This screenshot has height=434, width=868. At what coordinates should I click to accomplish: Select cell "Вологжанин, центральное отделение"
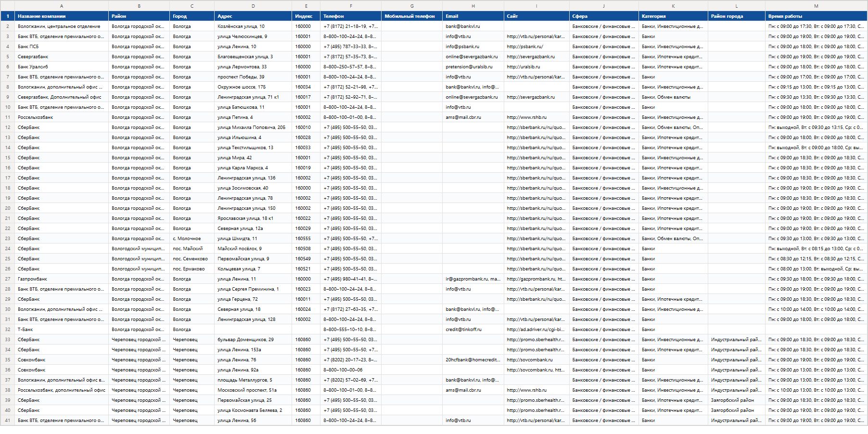coord(62,26)
